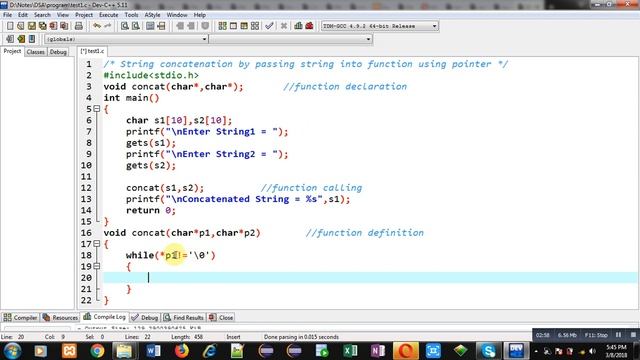
Task: Click the Insert snippet icon on second toolbar
Action: coord(10,39)
